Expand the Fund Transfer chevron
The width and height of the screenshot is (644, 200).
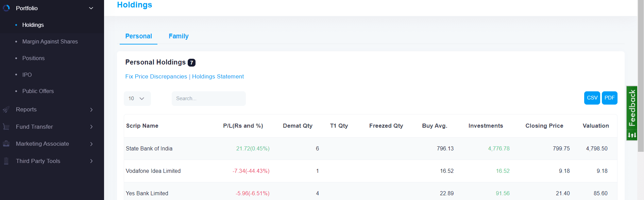click(91, 127)
